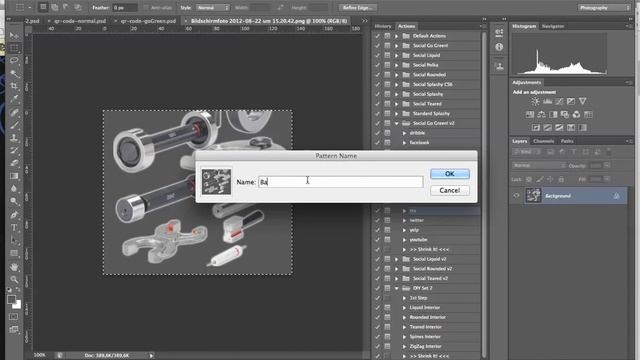Toggle lock all for the layer

[561, 179]
